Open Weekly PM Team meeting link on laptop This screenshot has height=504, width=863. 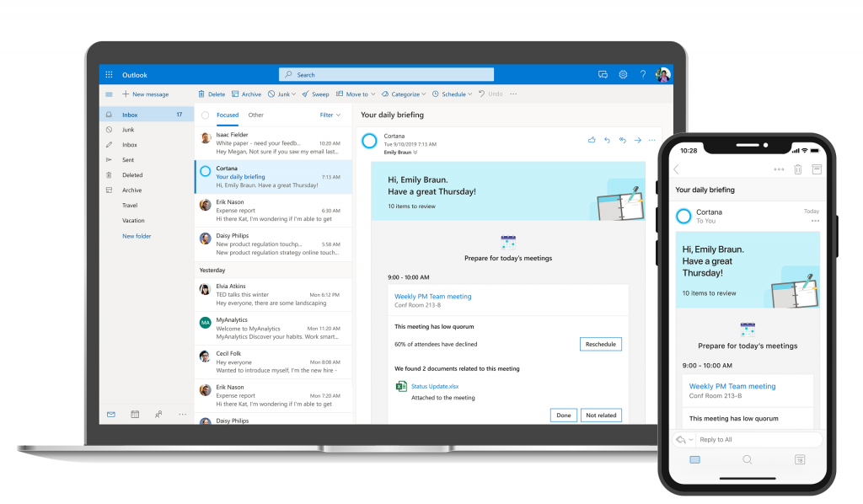(x=432, y=296)
